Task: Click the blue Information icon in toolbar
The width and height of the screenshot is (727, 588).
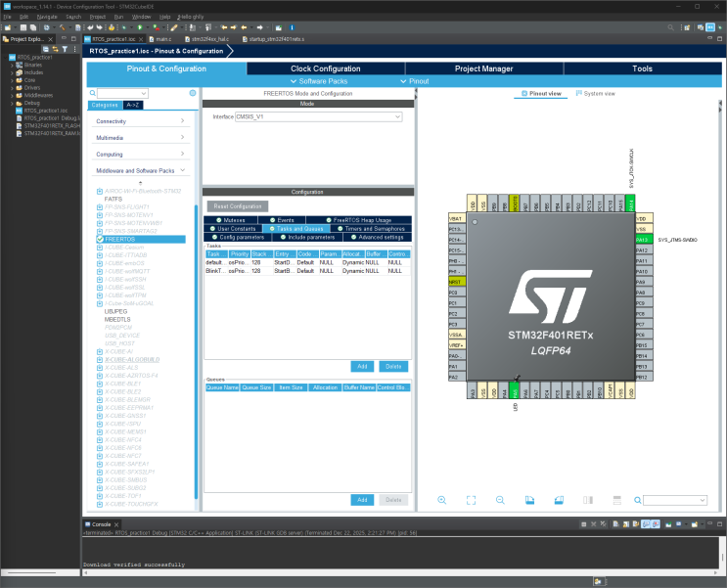Action: tap(292, 27)
